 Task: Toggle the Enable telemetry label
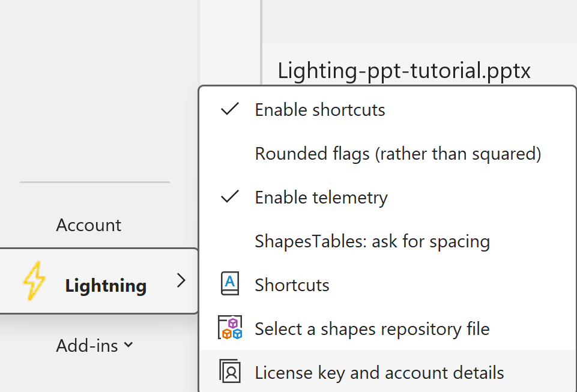point(321,198)
